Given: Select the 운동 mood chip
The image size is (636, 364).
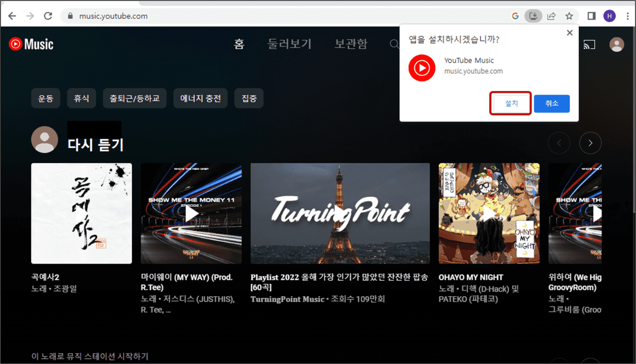Looking at the screenshot, I should [46, 99].
